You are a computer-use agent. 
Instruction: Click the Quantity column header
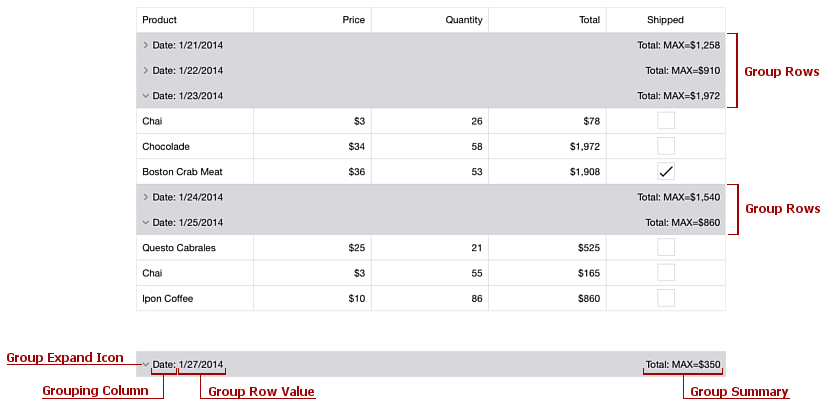tap(430, 20)
